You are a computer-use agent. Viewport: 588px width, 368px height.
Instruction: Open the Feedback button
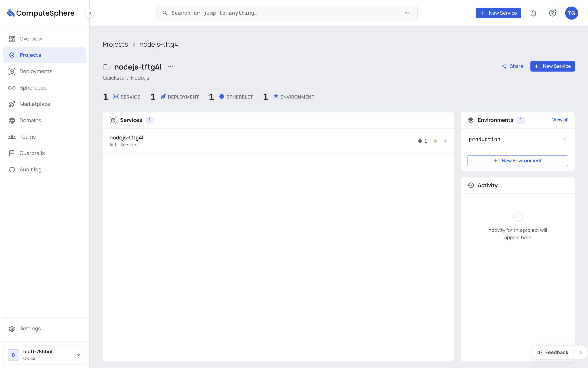pos(552,352)
